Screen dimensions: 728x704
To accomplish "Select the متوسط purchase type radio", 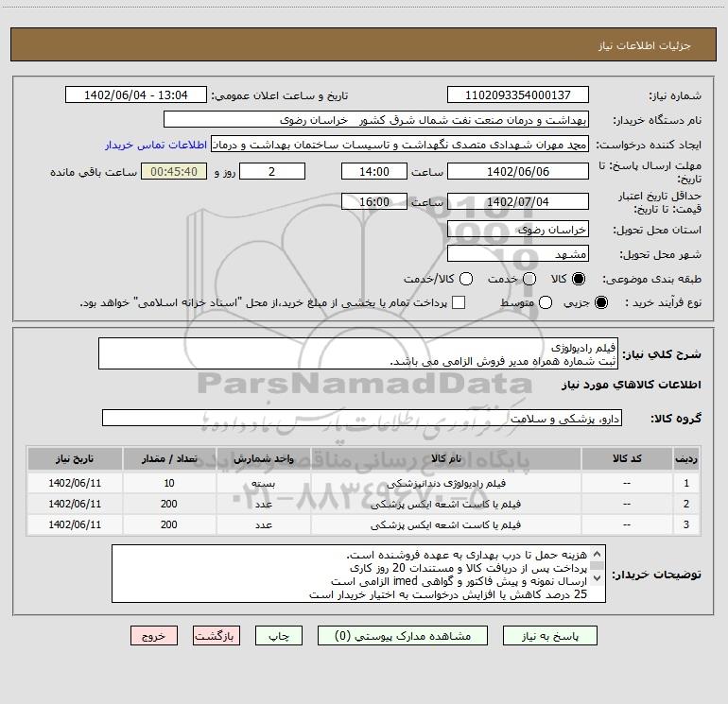I will pos(546,302).
